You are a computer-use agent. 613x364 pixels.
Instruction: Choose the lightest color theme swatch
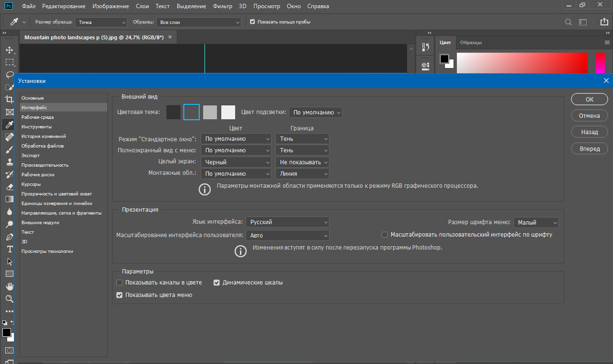click(228, 113)
